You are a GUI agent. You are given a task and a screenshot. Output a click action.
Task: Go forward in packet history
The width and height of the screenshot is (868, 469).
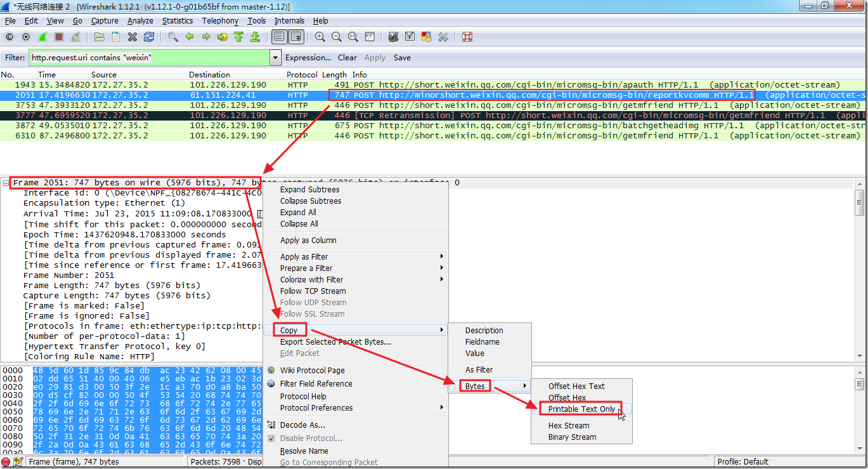[205, 37]
